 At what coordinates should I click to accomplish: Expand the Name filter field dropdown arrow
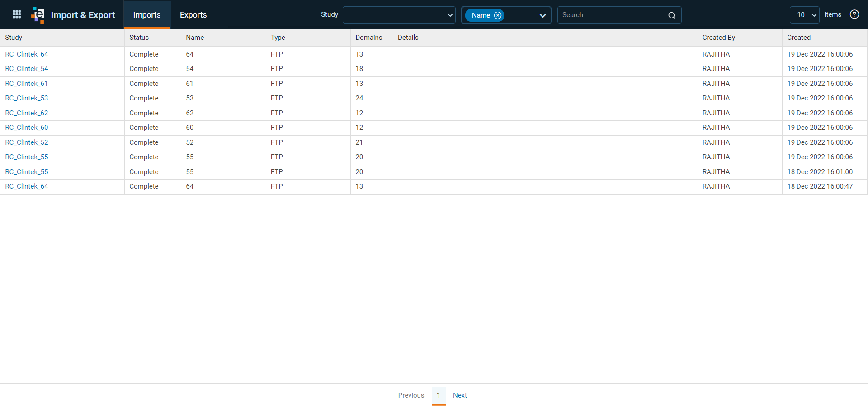click(542, 15)
